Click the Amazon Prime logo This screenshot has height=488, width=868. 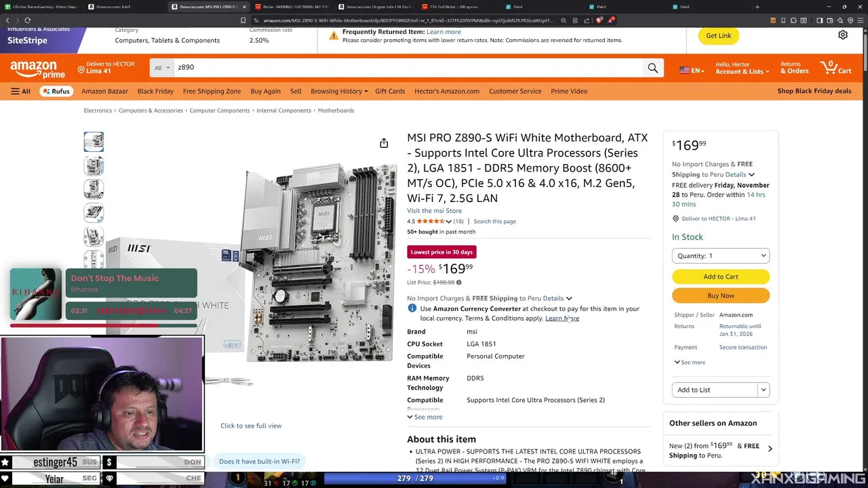[x=37, y=69]
